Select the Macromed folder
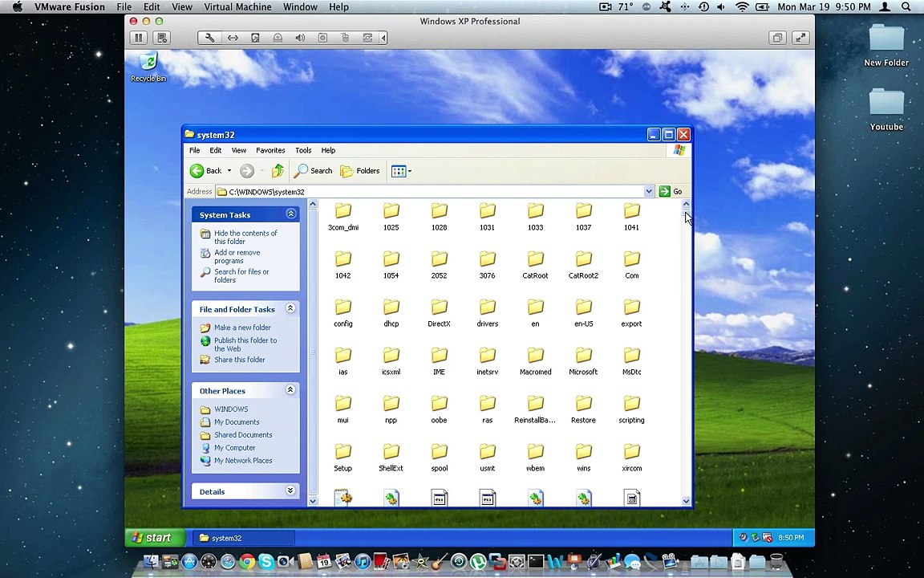This screenshot has width=924, height=578. point(535,361)
